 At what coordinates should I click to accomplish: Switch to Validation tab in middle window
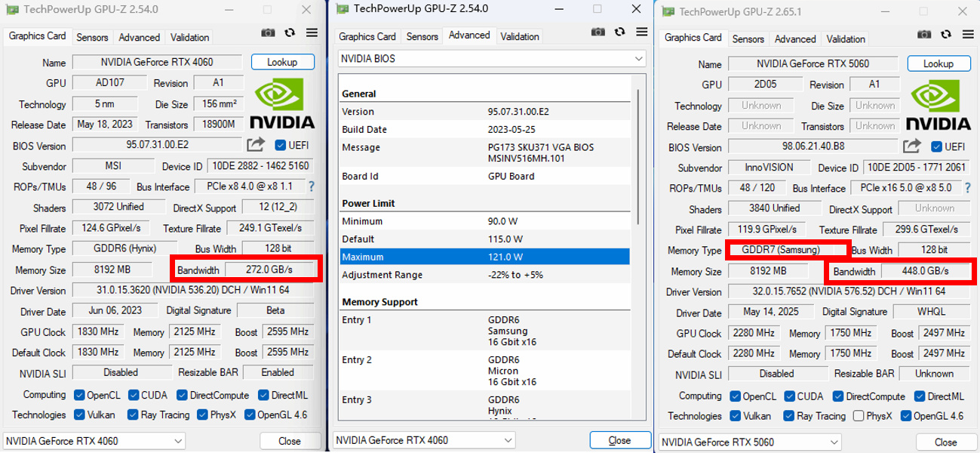[x=520, y=36]
